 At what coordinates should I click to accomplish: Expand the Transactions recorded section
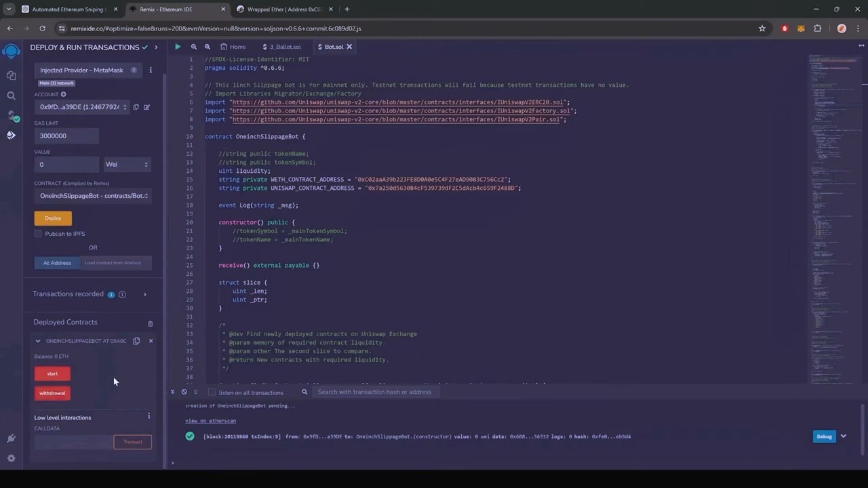click(144, 294)
